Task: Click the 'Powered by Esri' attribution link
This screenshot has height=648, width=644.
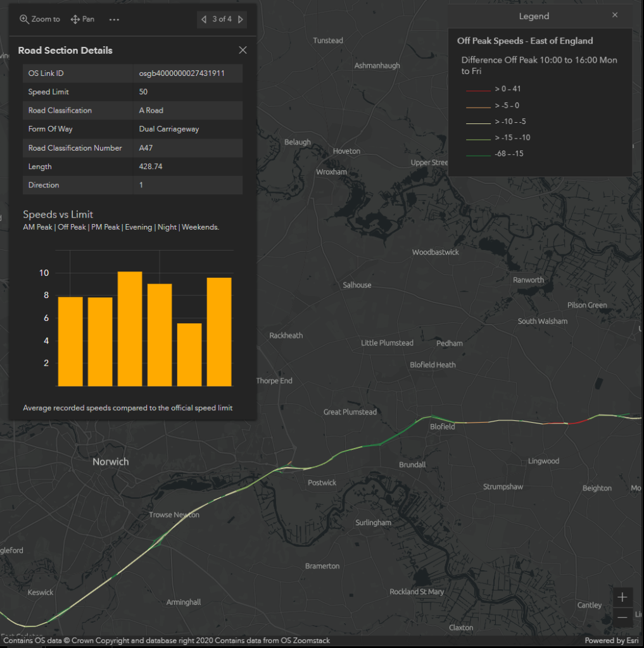Action: pos(612,640)
